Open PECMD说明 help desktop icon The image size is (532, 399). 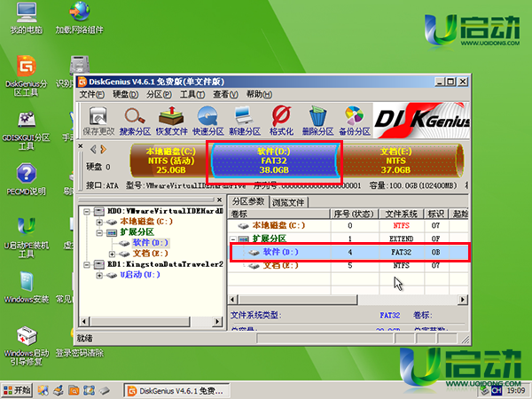(x=26, y=179)
